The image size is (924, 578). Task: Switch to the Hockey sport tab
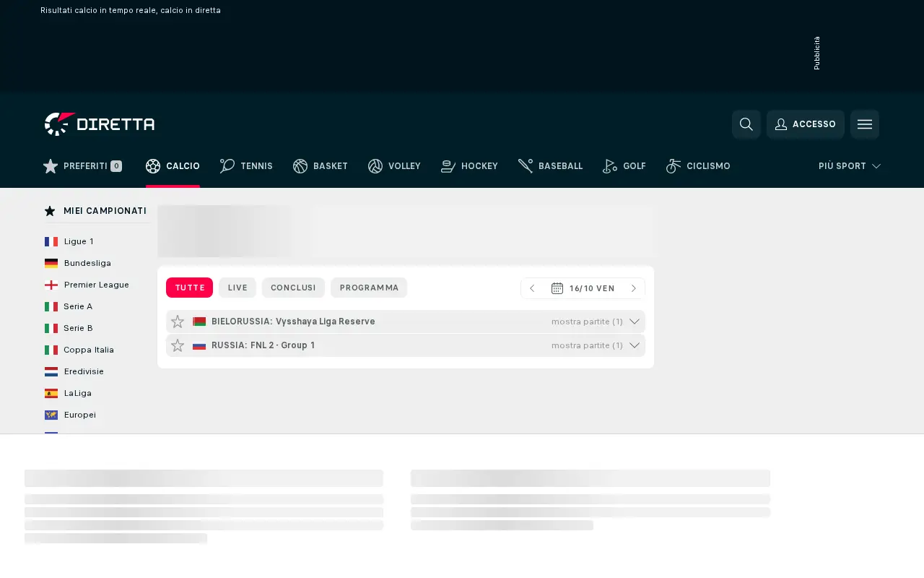point(469,166)
